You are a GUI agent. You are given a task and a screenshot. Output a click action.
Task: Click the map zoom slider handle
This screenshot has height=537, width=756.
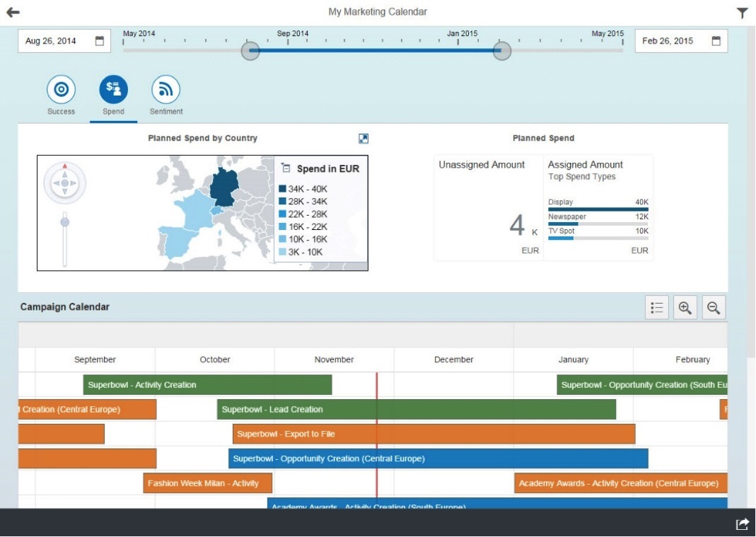pos(64,222)
